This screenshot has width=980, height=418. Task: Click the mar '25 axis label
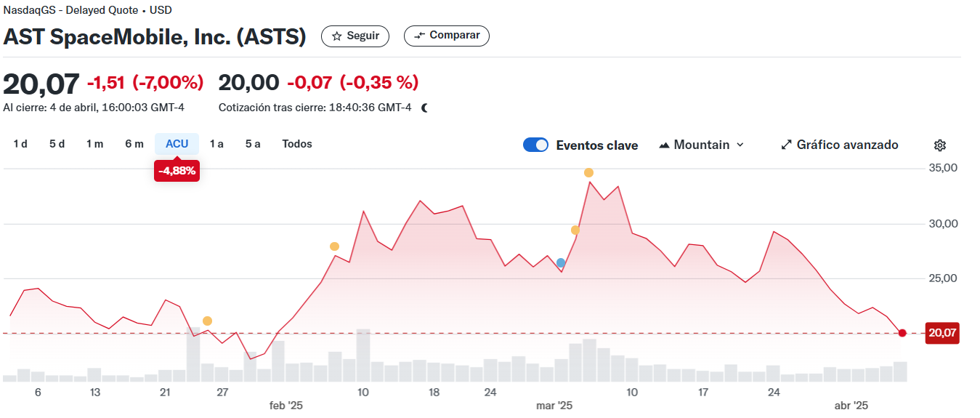[x=555, y=406]
